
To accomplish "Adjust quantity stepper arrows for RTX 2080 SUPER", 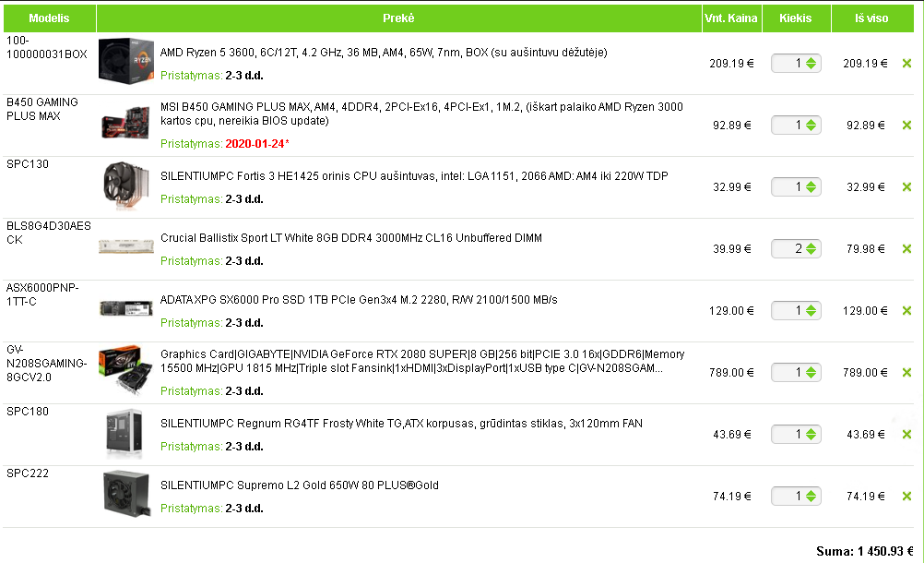I will (811, 373).
